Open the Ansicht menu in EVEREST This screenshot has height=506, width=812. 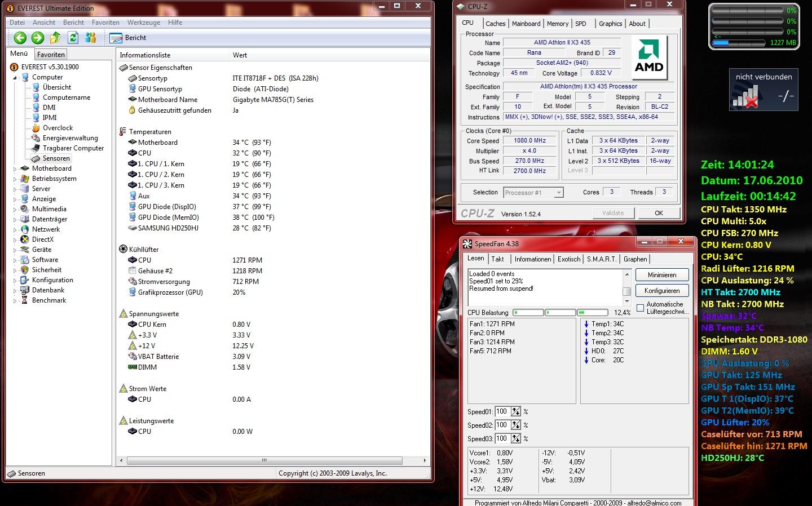[x=44, y=23]
